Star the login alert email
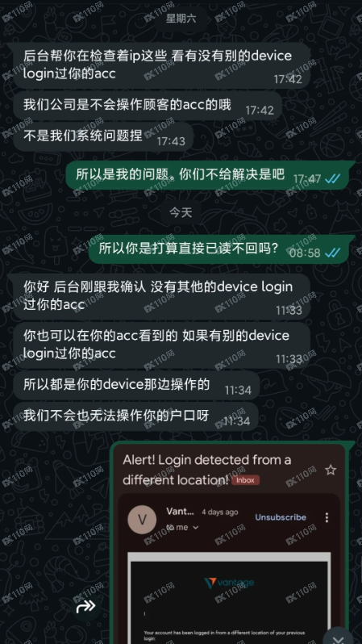The image size is (362, 644). (x=331, y=470)
